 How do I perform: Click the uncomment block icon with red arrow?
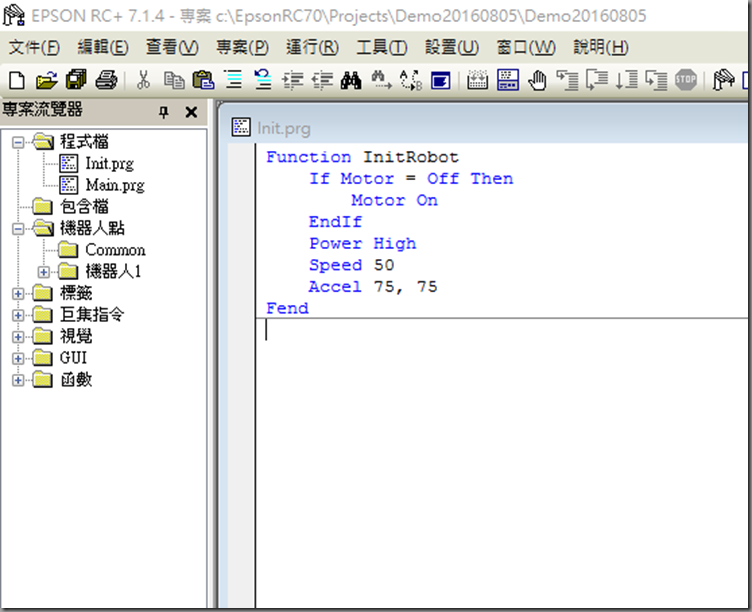coord(263,80)
